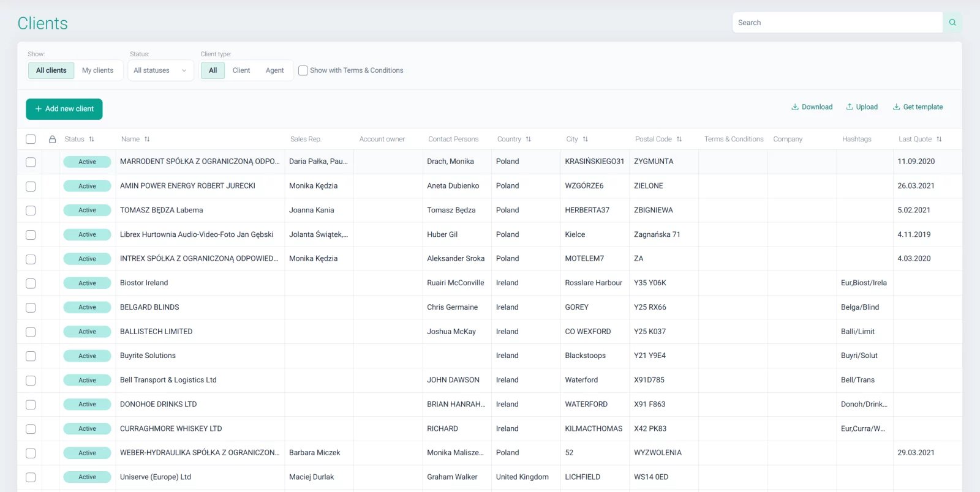Click the Download icon
980x492 pixels.
tap(795, 107)
